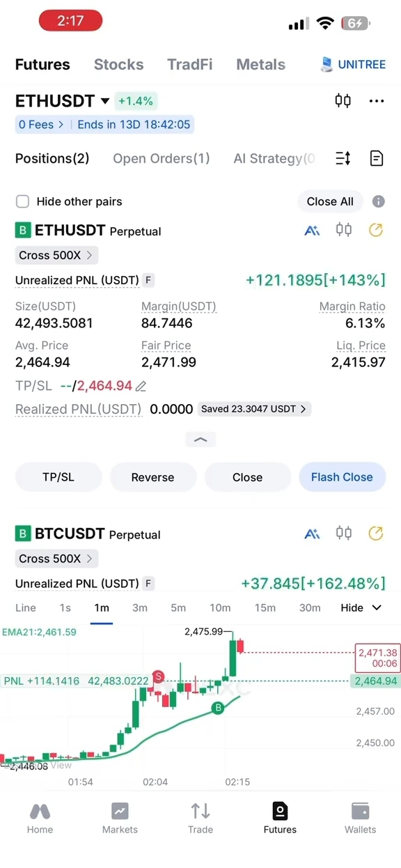401x868 pixels.
Task: Open the three-dot more options menu
Action: (x=377, y=101)
